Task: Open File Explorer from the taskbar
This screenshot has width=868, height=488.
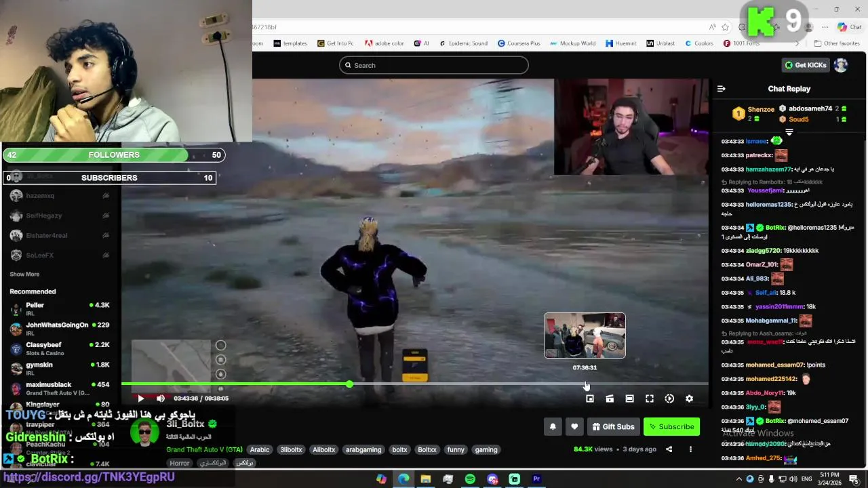Action: tap(426, 479)
